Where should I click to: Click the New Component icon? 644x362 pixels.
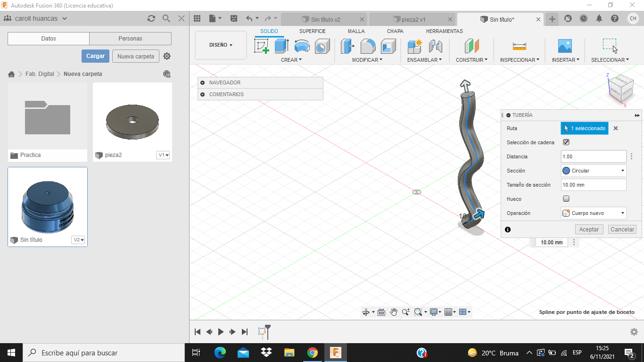414,46
